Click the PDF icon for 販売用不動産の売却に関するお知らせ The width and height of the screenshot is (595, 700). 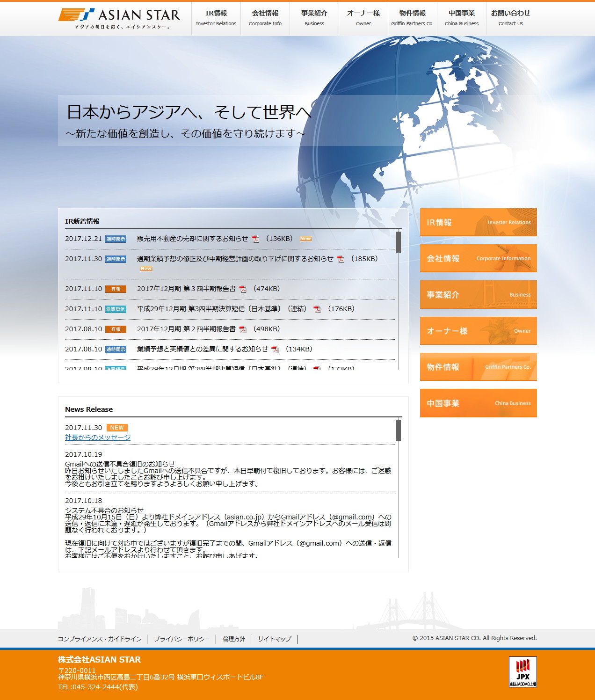[x=255, y=239]
